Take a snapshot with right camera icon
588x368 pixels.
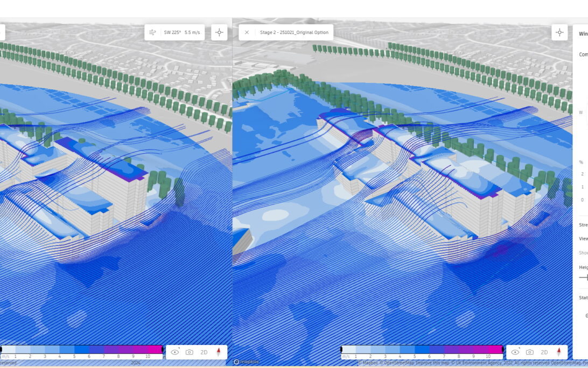(x=530, y=352)
